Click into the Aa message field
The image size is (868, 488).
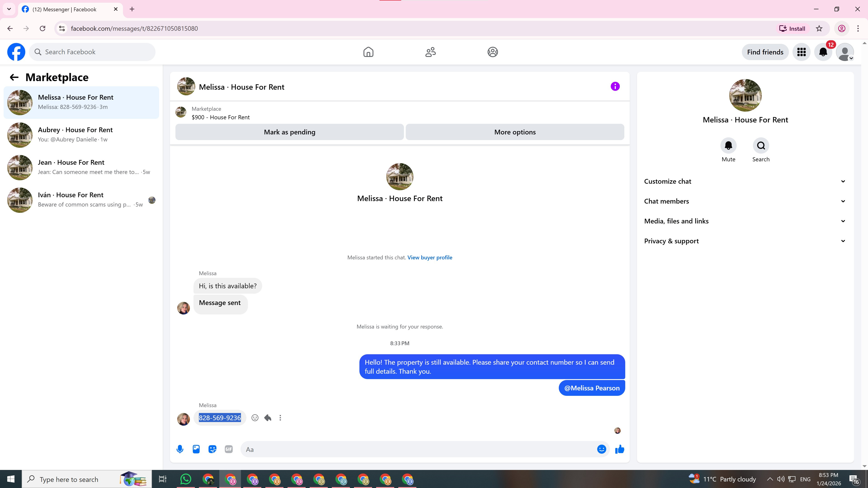click(x=418, y=449)
